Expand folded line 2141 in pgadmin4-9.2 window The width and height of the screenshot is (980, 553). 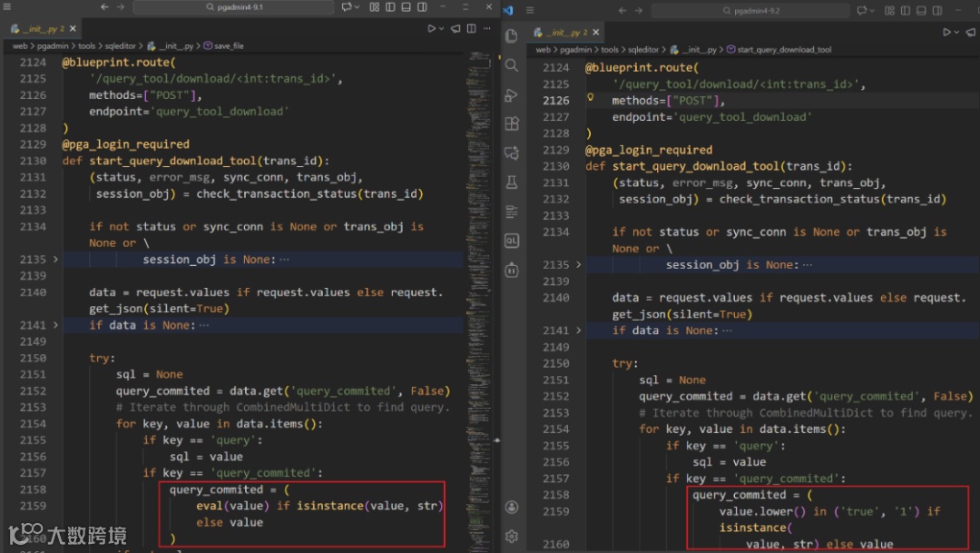[x=579, y=331]
